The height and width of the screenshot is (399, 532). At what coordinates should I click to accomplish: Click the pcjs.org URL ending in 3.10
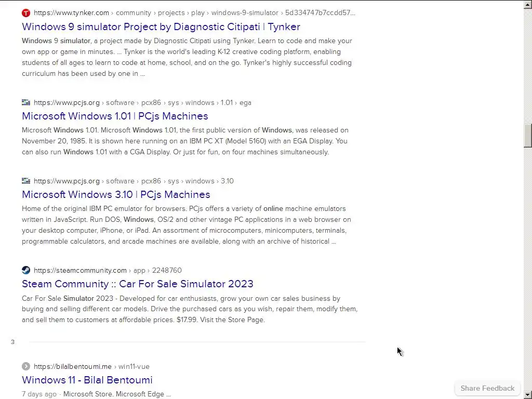tap(134, 181)
